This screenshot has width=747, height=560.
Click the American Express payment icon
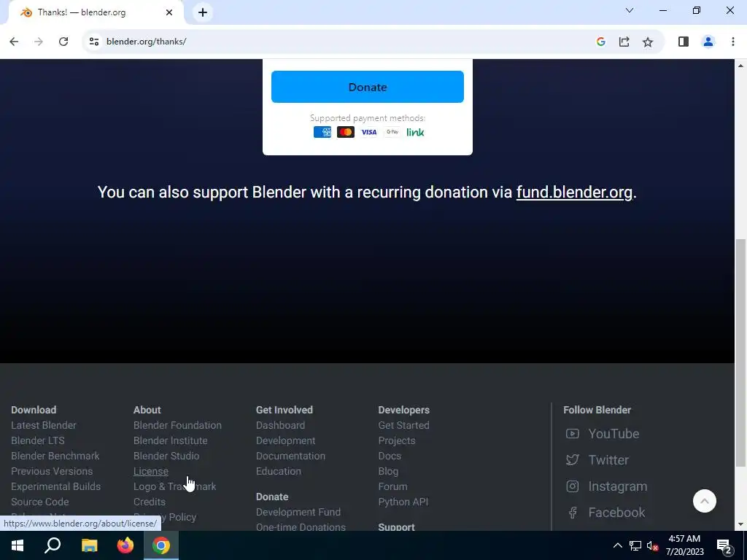pos(322,132)
